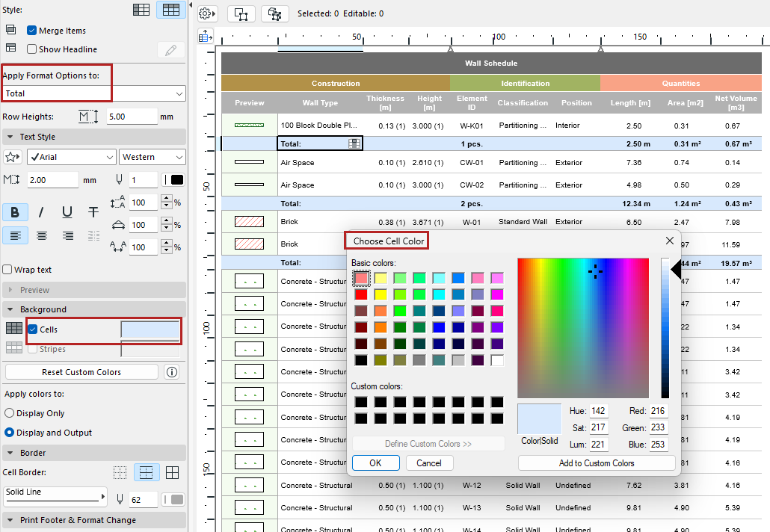
Task: Click the Italic text style button
Action: [41, 212]
